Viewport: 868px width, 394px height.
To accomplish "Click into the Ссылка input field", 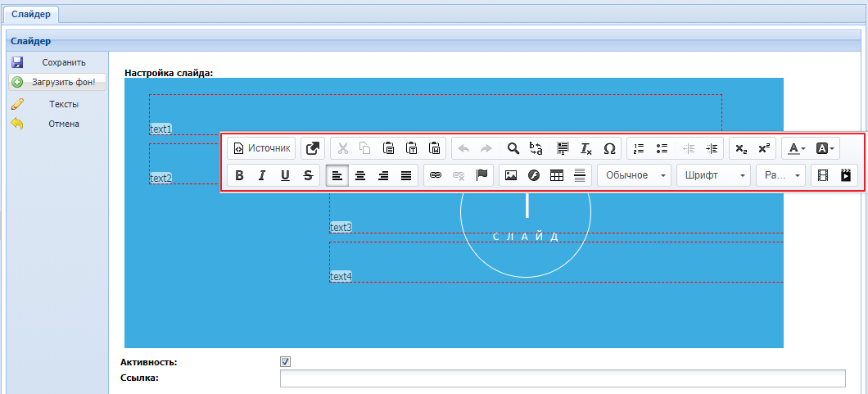I will [562, 378].
